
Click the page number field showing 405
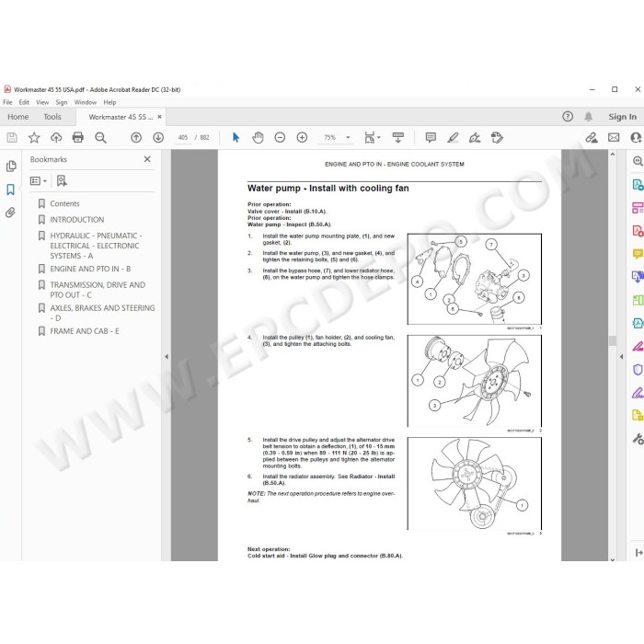point(183,138)
